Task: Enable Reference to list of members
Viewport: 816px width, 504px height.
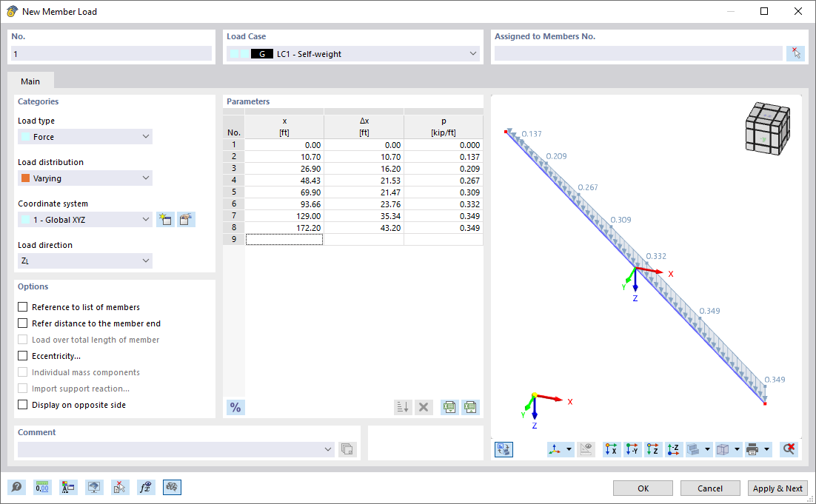Action: click(x=22, y=306)
